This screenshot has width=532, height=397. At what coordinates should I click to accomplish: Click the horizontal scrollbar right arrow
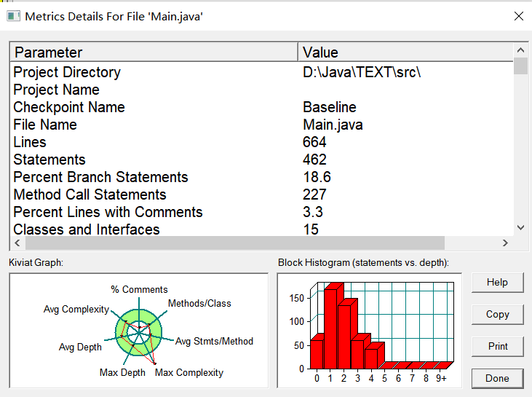pyautogui.click(x=505, y=243)
